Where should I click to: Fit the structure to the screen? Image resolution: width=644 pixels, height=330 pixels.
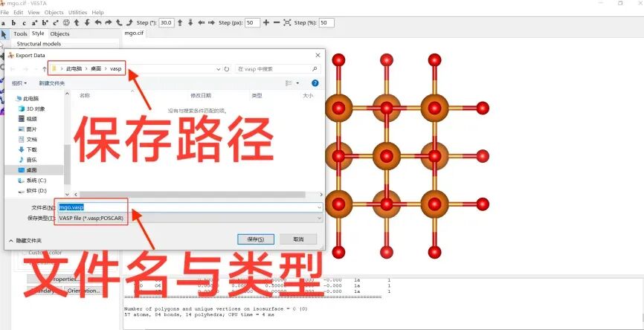click(x=287, y=23)
